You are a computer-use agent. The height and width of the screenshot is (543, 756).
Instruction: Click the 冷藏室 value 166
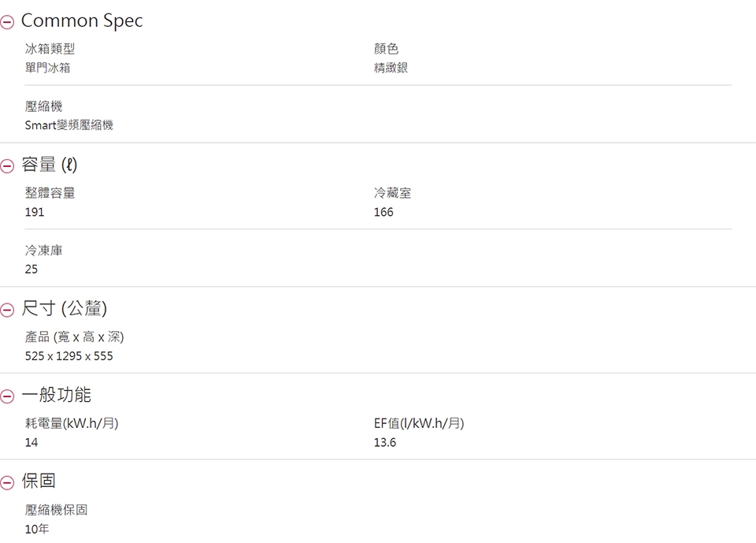click(384, 212)
